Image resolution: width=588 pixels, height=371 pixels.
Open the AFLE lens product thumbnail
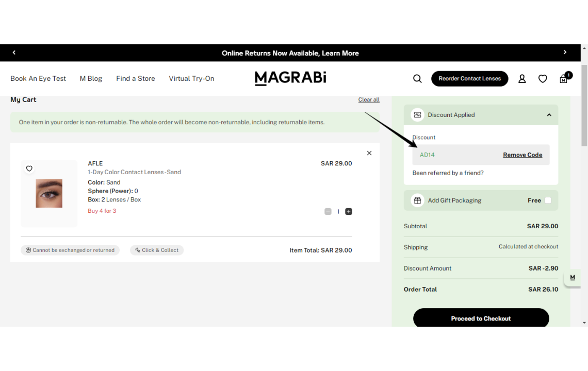(x=49, y=194)
